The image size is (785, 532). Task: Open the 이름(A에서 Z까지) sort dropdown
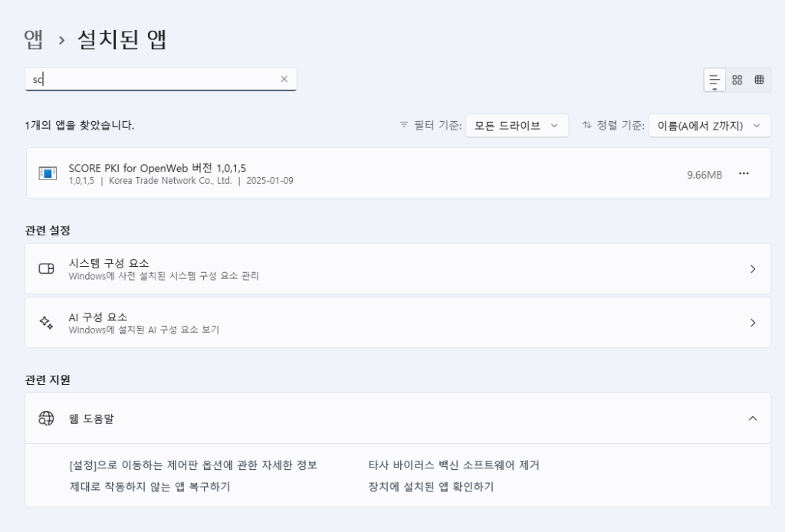(x=709, y=126)
